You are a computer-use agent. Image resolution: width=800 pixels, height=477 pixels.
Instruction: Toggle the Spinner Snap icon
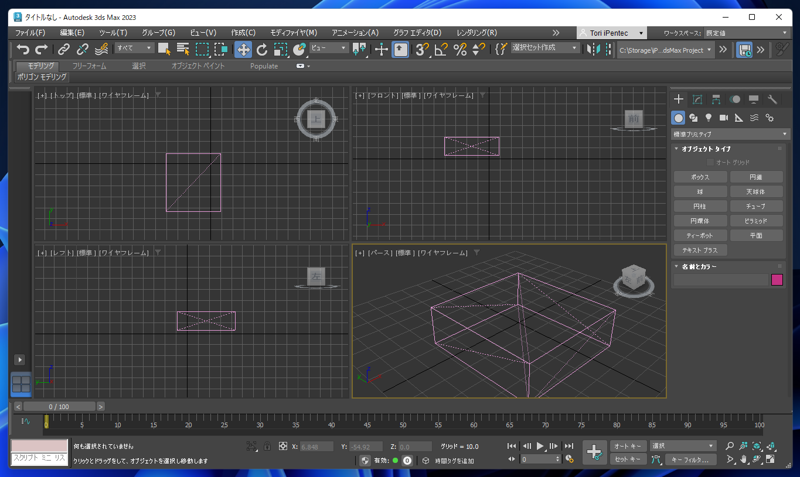(x=479, y=49)
